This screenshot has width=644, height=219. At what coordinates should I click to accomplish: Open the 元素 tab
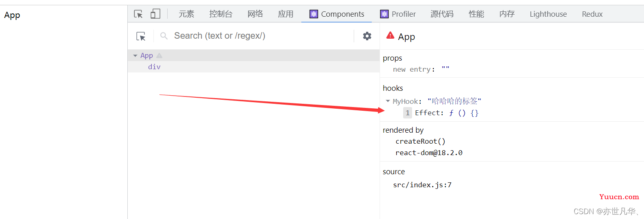pyautogui.click(x=186, y=14)
